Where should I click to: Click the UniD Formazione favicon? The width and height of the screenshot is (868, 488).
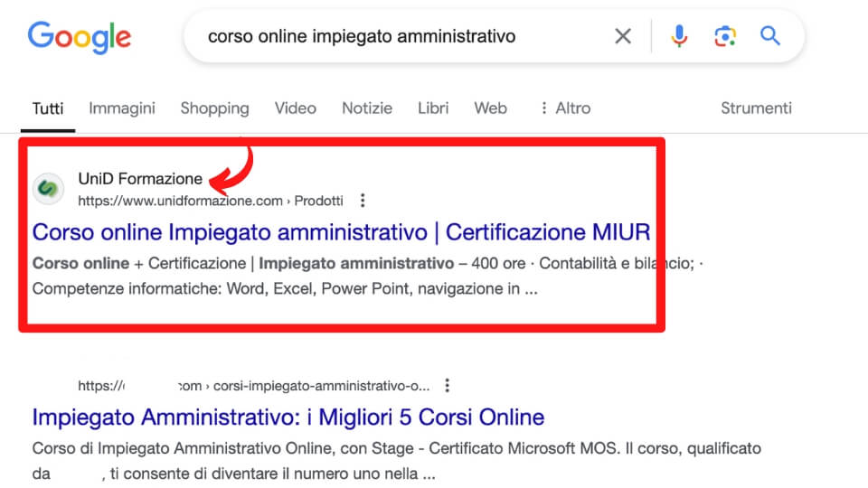[48, 189]
